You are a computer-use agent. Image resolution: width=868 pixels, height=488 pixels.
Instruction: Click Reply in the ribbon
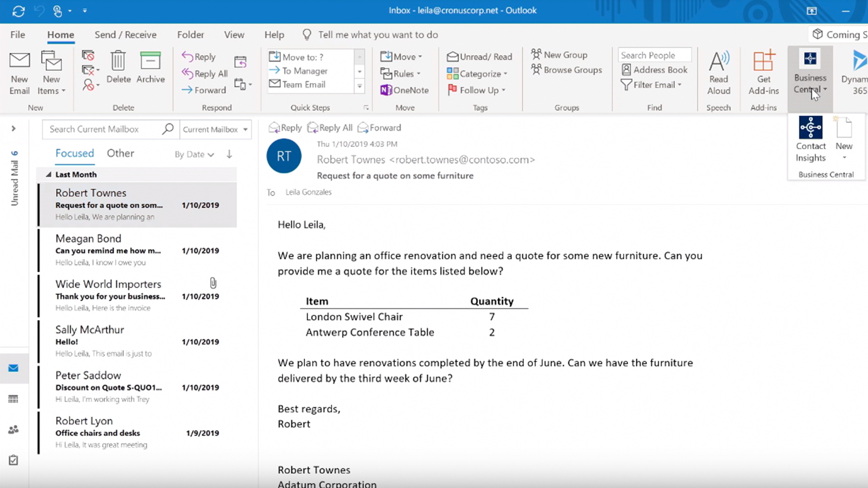pos(198,57)
